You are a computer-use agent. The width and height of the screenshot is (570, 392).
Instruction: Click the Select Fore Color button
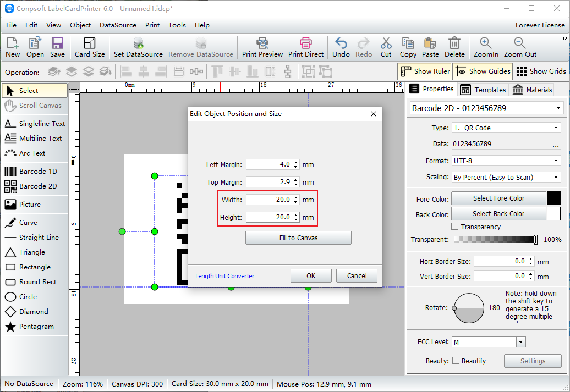pos(498,198)
